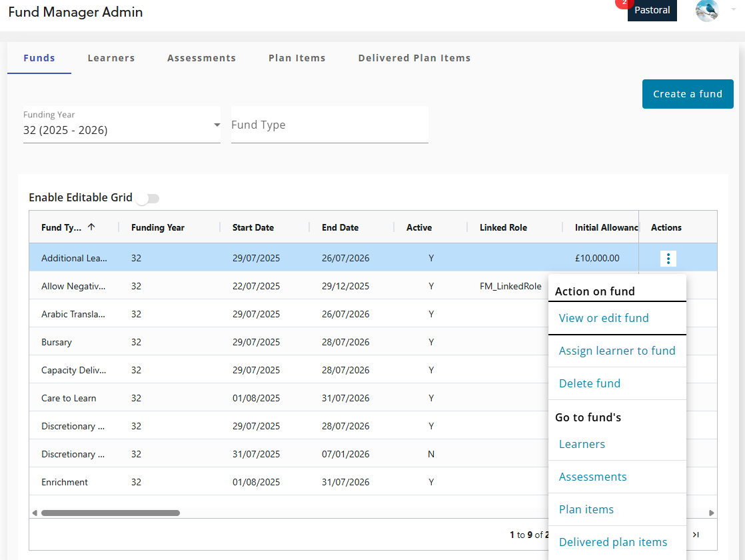Click right arrow of horizontal scrollbar
This screenshot has width=745, height=560.
coord(711,513)
